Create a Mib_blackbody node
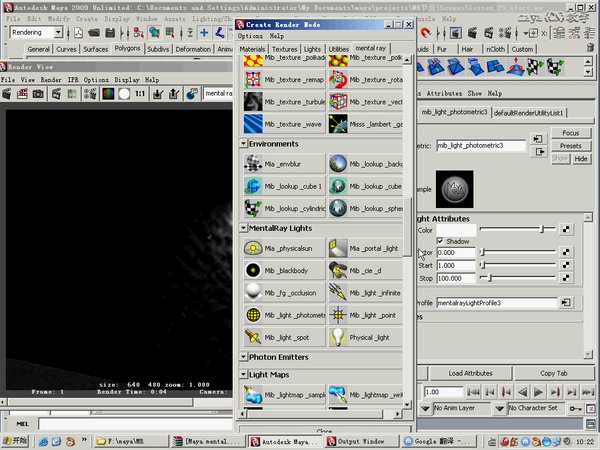Image resolution: width=600 pixels, height=450 pixels. pyautogui.click(x=284, y=271)
